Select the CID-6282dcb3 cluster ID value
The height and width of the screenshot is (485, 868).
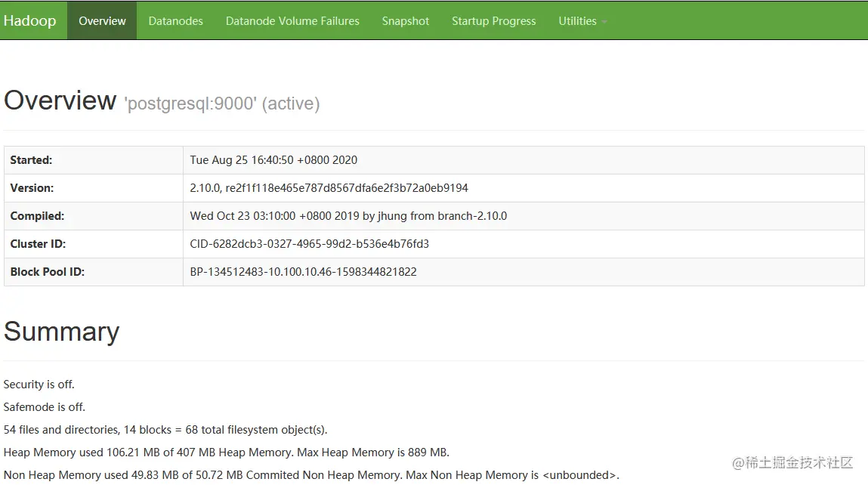[x=310, y=243]
